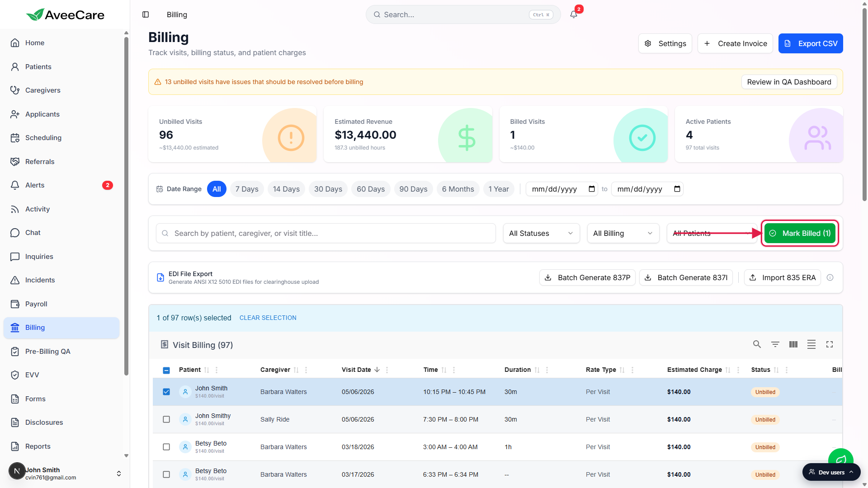Check the John Smithy row checkbox

pyautogui.click(x=166, y=419)
